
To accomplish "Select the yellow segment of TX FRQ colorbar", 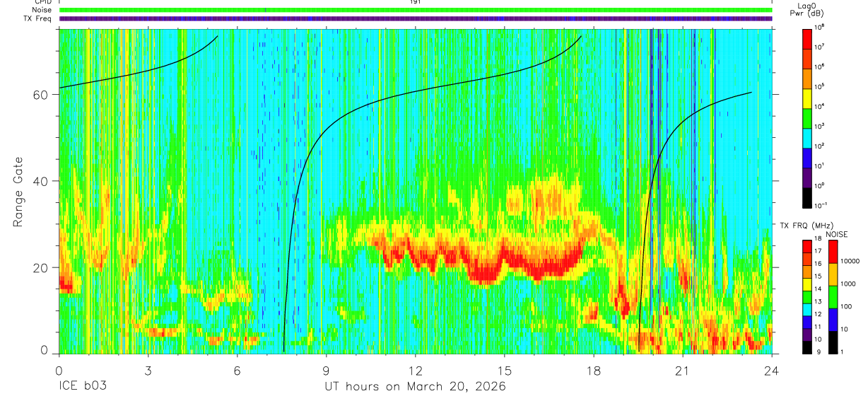I will point(807,284).
